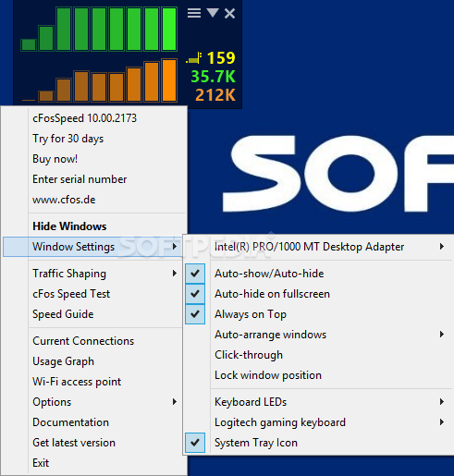This screenshot has height=476, width=454.
Task: Expand the Window Settings submenu arrow
Action: (175, 247)
